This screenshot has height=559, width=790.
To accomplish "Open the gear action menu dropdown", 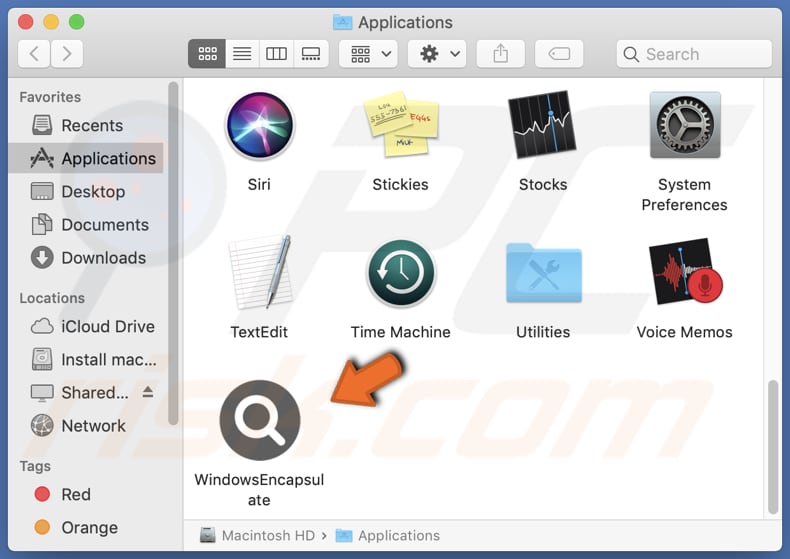I will click(437, 53).
